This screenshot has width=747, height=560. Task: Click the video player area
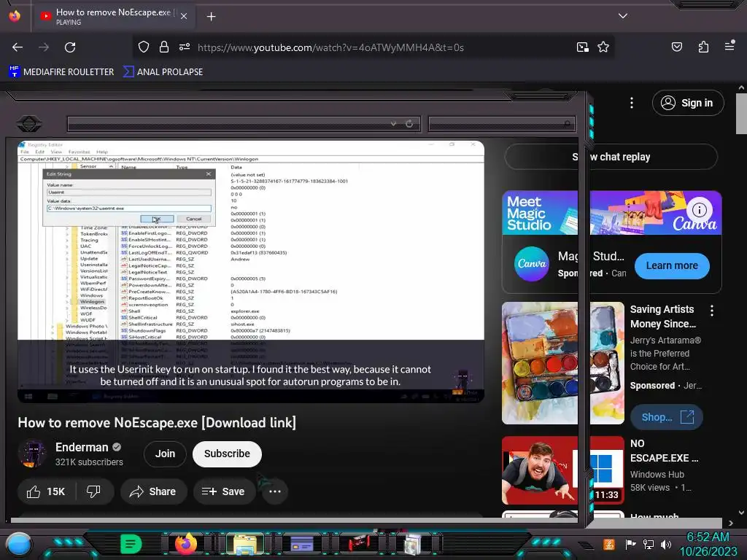251,271
